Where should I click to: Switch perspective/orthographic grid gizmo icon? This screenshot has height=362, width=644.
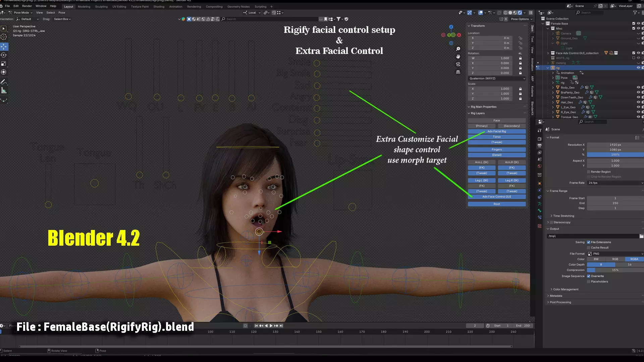coord(458,72)
